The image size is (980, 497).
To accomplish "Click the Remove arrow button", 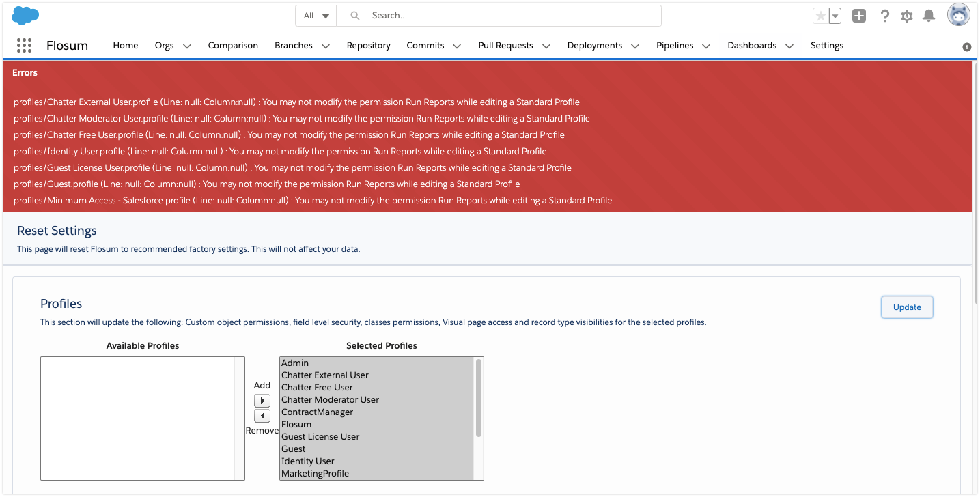I will tap(262, 415).
